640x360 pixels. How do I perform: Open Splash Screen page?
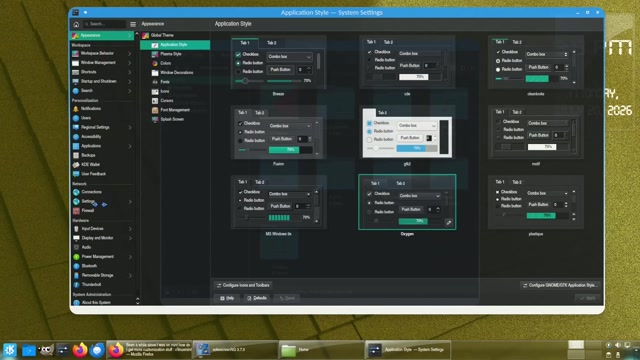coord(175,119)
